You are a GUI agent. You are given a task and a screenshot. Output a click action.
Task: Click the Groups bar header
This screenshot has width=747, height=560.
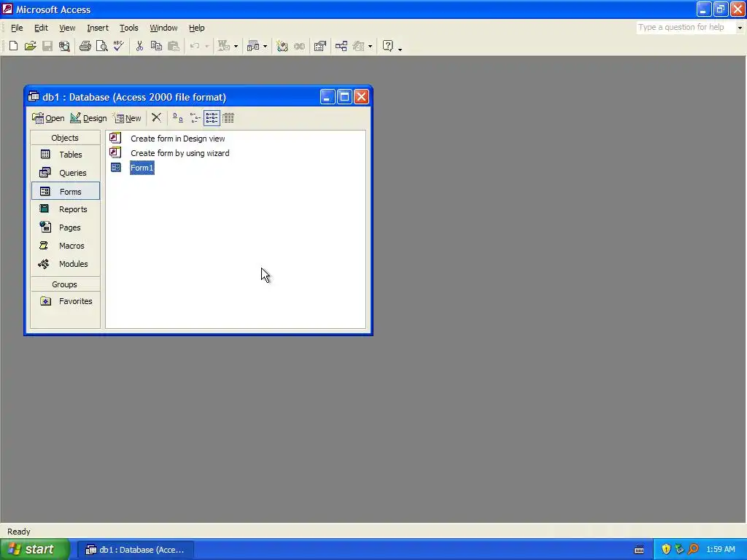[x=65, y=284]
